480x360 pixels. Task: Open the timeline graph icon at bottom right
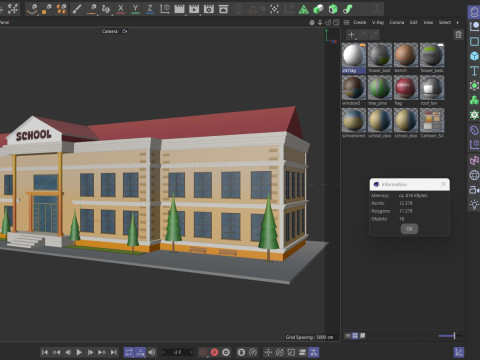coord(459,352)
